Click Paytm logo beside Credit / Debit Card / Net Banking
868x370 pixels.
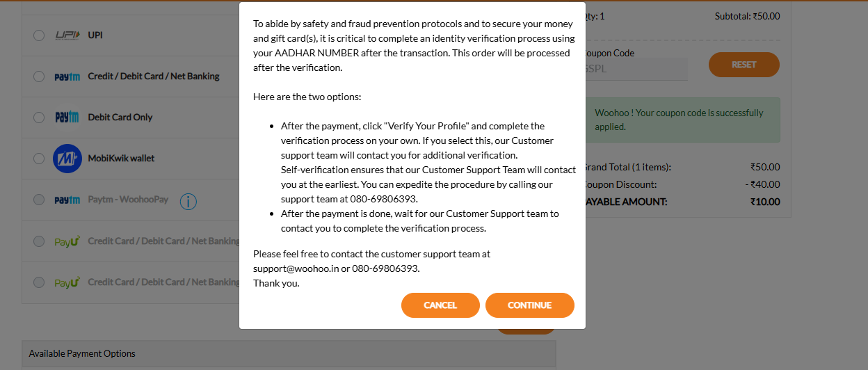click(x=67, y=77)
